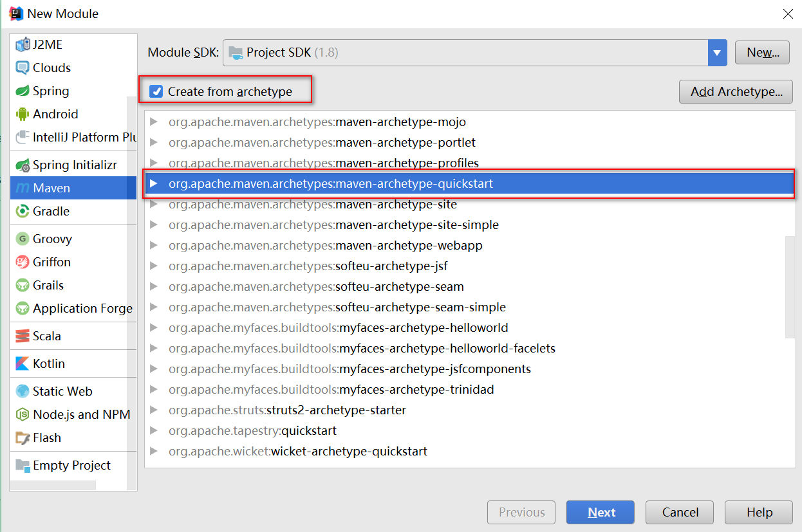Select the Grails icon
Screen dimensions: 802x532
[x=23, y=285]
